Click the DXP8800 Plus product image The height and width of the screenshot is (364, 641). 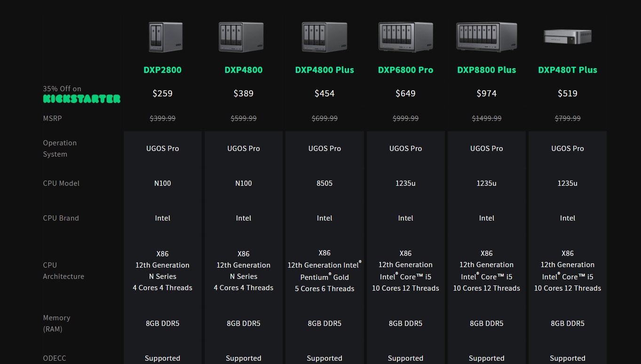pos(486,37)
